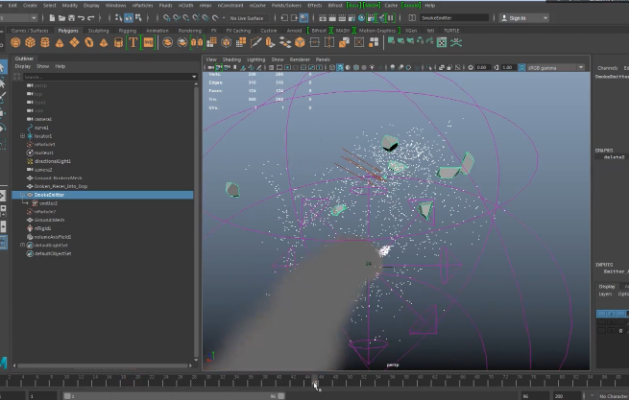Image resolution: width=629 pixels, height=400 pixels.
Task: Click the teal checkerboard shelf icon
Action: [x=442, y=42]
